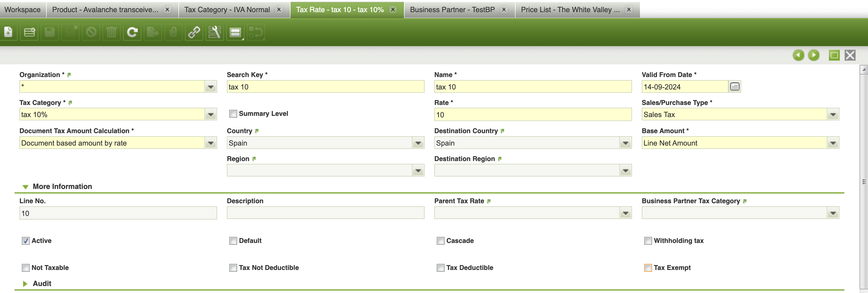Image resolution: width=868 pixels, height=293 pixels.
Task: Click the chain link icon in toolbar
Action: point(194,32)
